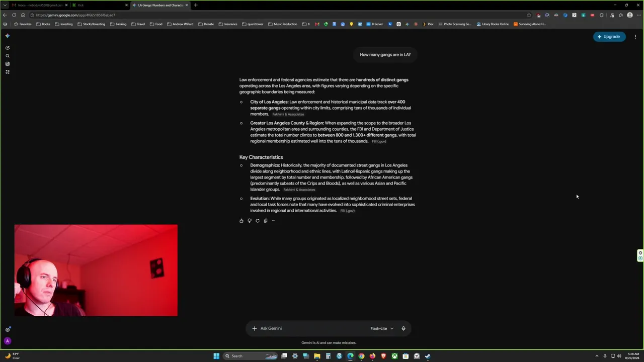Image resolution: width=644 pixels, height=362 pixels.
Task: Open the sidebar search chats icon
Action: [7, 56]
